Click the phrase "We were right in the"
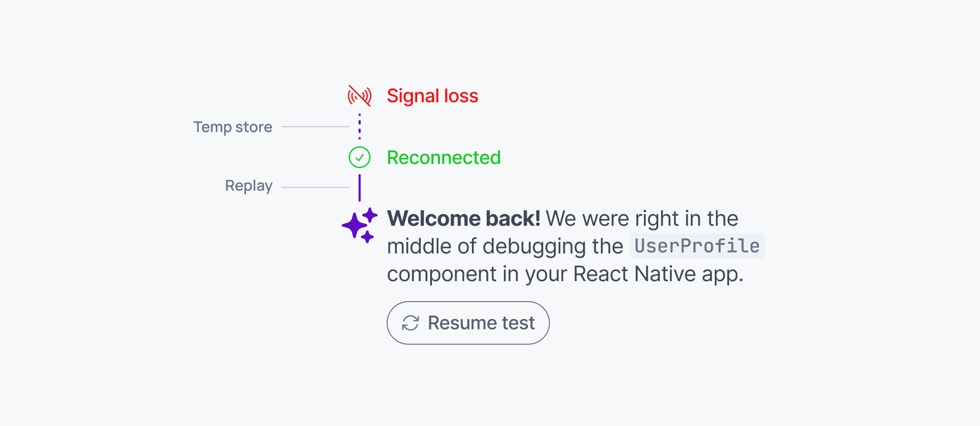980x426 pixels. tap(642, 219)
